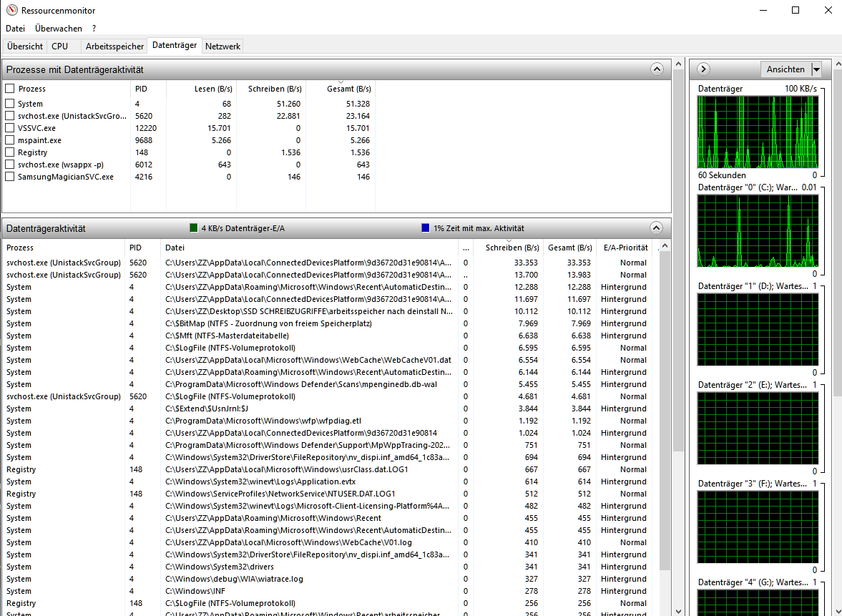Check the VSSVC.exe checkbox
The height and width of the screenshot is (616, 842).
click(10, 128)
